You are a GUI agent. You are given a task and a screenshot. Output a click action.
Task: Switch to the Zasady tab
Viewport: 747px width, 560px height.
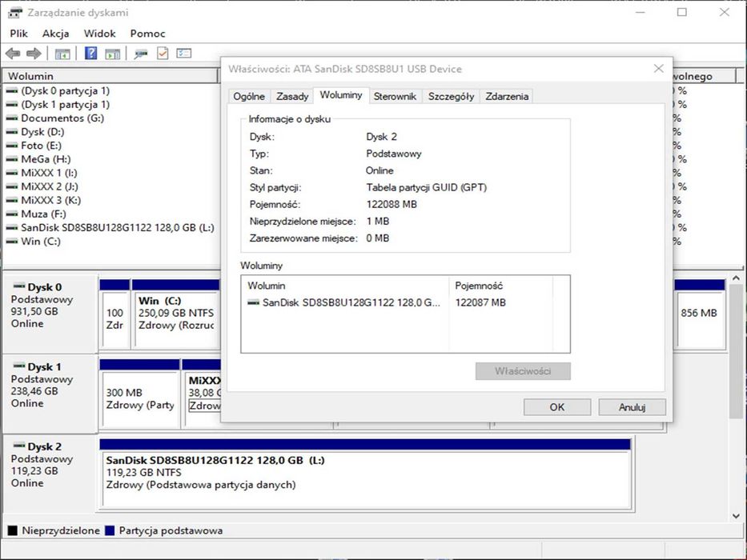292,96
